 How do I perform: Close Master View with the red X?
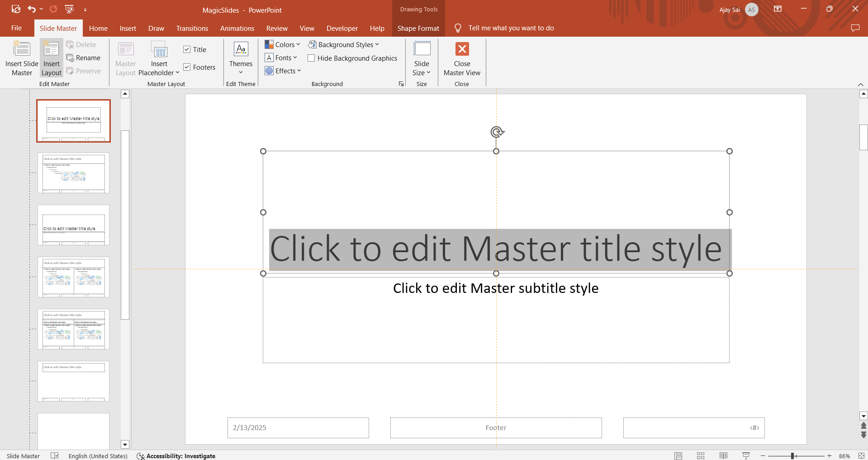click(462, 49)
